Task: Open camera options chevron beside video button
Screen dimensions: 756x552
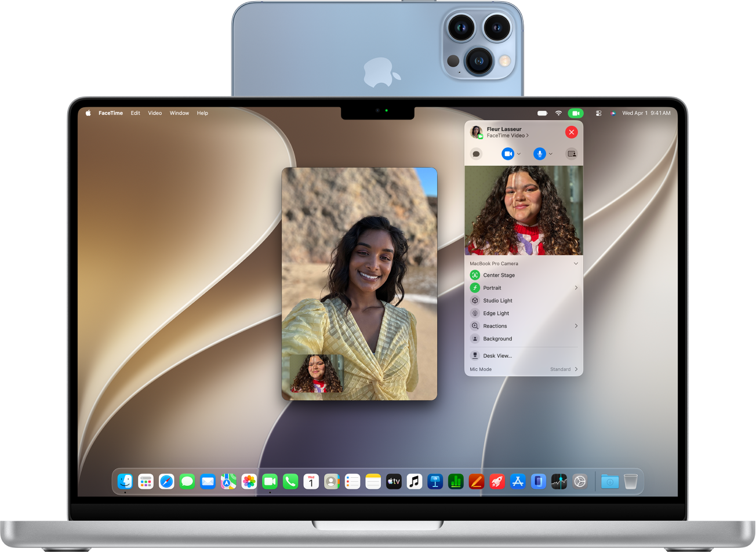Action: tap(519, 154)
